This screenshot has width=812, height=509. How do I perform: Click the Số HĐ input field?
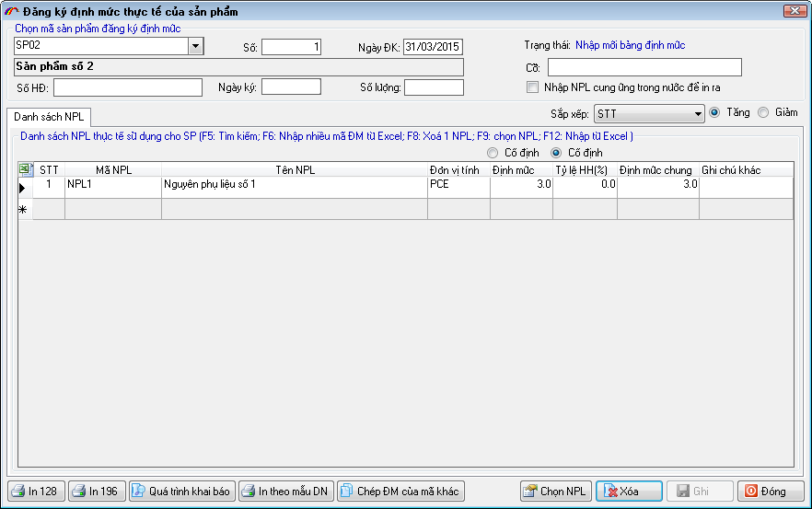[x=127, y=87]
